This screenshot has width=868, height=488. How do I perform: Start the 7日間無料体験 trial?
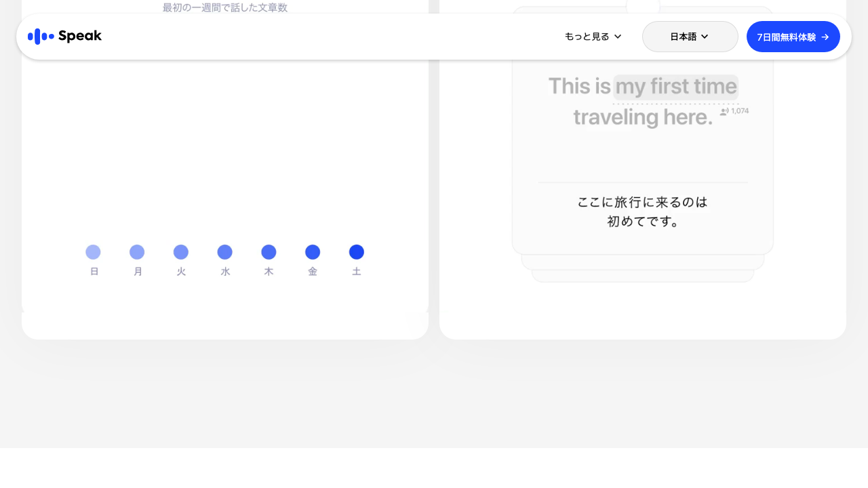click(793, 37)
